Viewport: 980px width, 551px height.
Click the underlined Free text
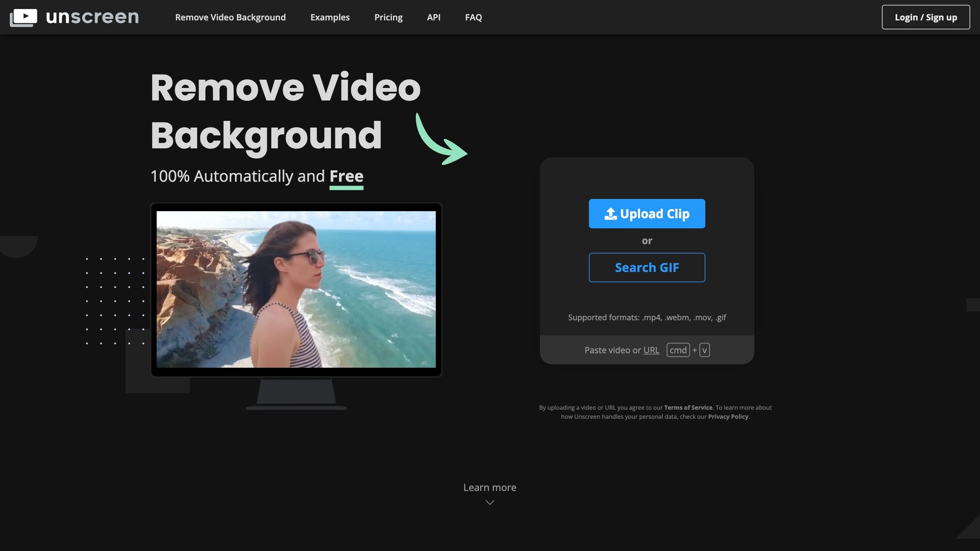coord(346,177)
